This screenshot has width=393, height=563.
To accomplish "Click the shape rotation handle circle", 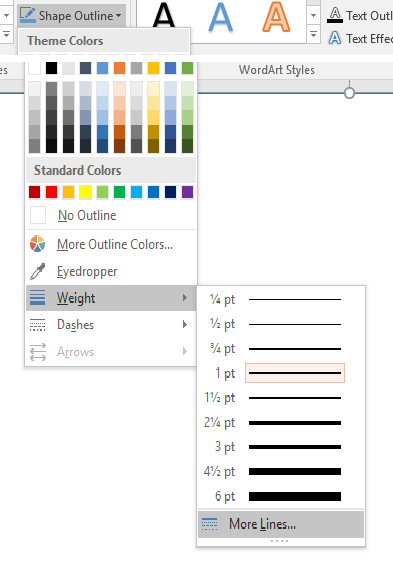I will coord(349,93).
